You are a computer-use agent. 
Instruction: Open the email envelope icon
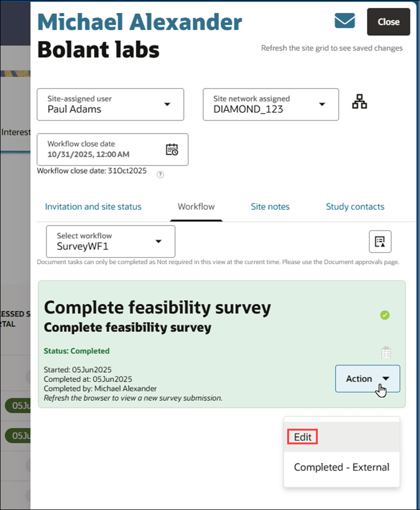(345, 21)
